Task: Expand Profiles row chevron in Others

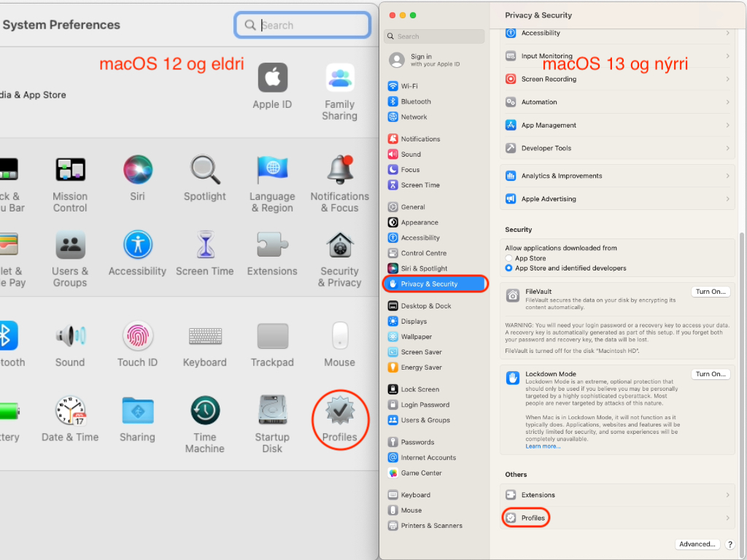Action: pos(727,518)
